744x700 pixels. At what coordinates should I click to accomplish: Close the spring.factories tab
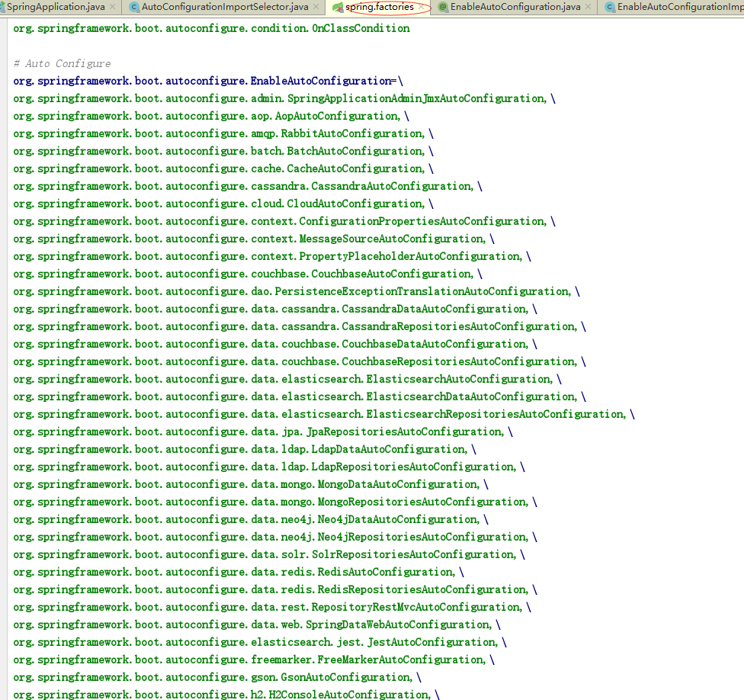point(421,7)
